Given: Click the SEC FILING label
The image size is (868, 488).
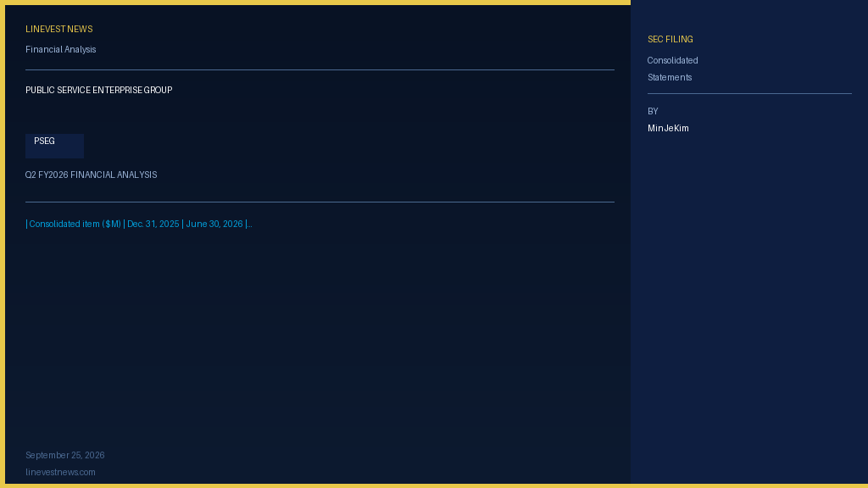Looking at the screenshot, I should tap(670, 40).
